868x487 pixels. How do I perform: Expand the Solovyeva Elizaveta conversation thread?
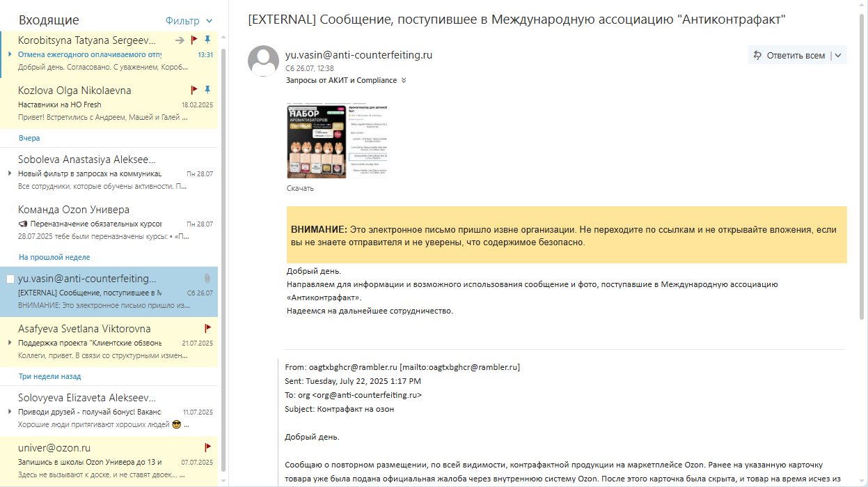(10, 411)
